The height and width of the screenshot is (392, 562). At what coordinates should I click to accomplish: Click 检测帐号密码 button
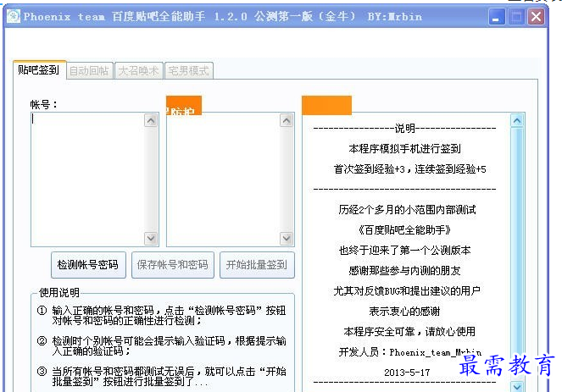coord(88,265)
